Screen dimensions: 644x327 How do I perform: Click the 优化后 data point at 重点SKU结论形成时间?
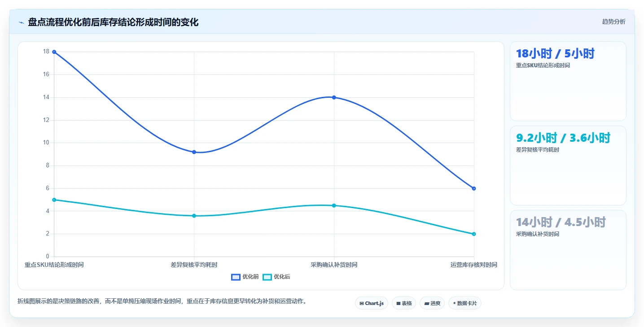click(x=54, y=200)
